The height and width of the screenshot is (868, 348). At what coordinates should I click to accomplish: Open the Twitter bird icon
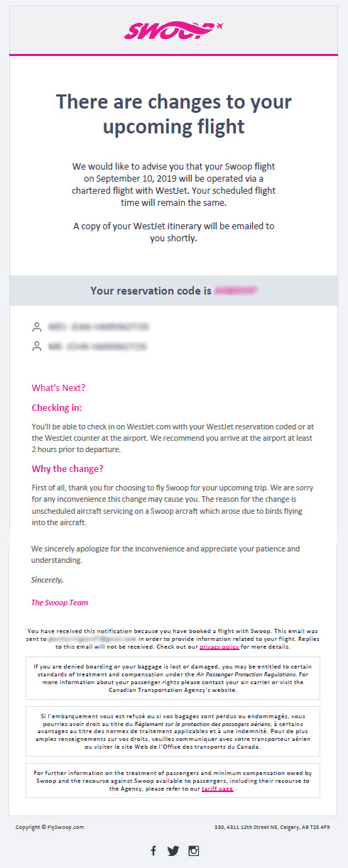173,850
